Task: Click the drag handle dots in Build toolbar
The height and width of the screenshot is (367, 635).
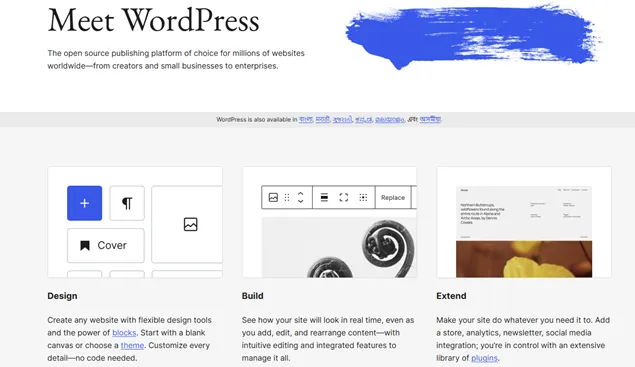Action: click(287, 197)
